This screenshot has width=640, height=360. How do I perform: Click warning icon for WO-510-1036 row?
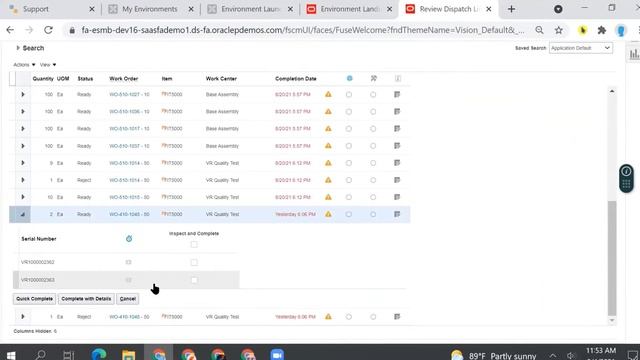tap(328, 111)
